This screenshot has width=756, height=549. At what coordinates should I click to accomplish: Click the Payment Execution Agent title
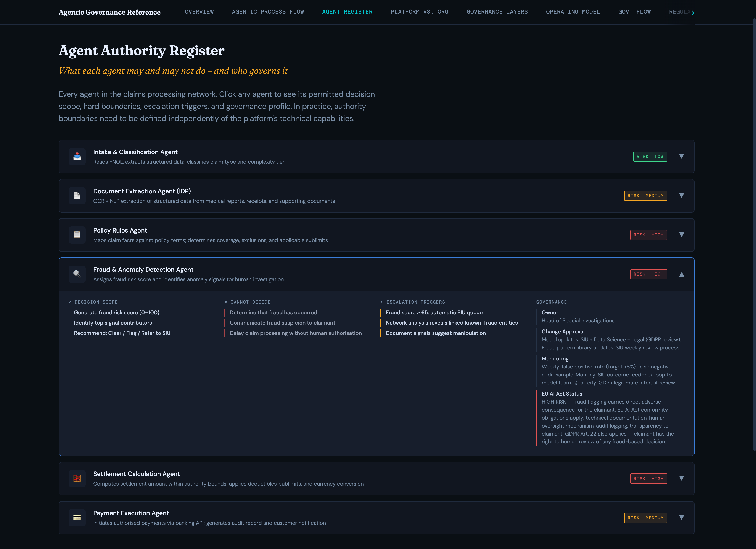point(131,513)
